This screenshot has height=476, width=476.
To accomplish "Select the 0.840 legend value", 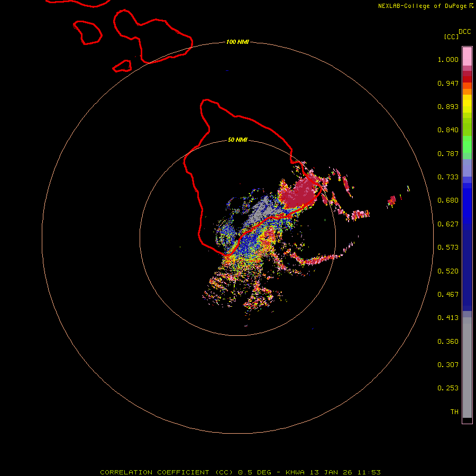I will 448,130.
